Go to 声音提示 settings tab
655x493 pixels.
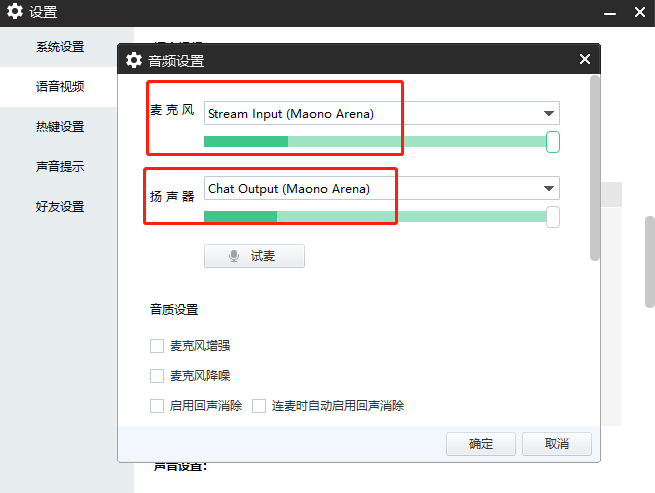pyautogui.click(x=60, y=167)
